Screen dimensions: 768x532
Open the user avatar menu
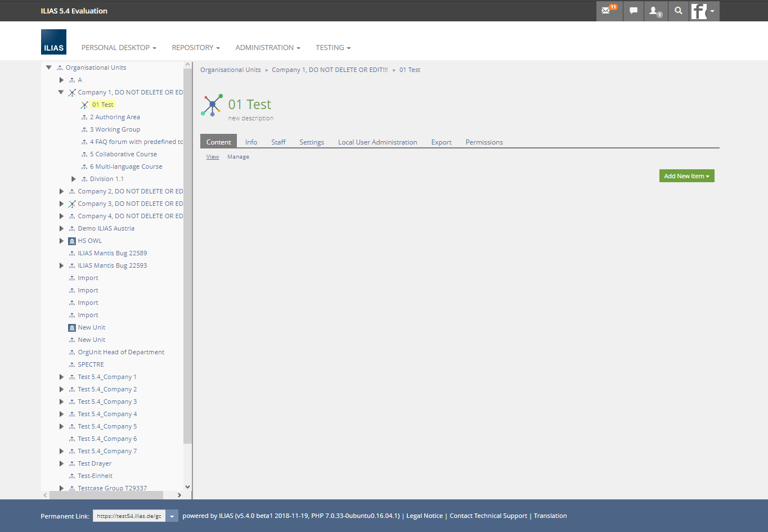pos(703,11)
